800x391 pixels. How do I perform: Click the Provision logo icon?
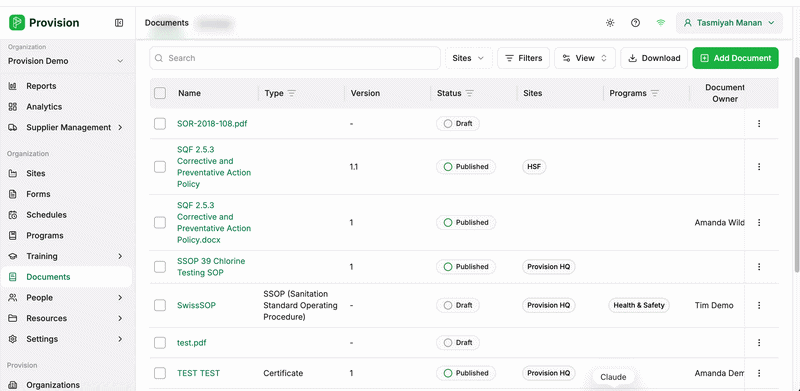(17, 22)
